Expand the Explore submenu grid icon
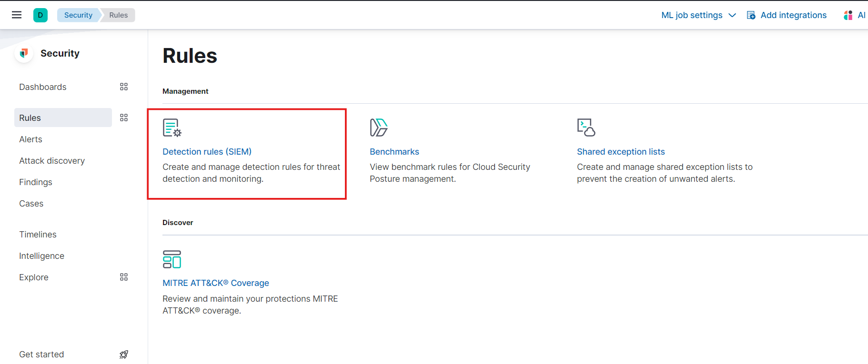868x364 pixels. (124, 277)
